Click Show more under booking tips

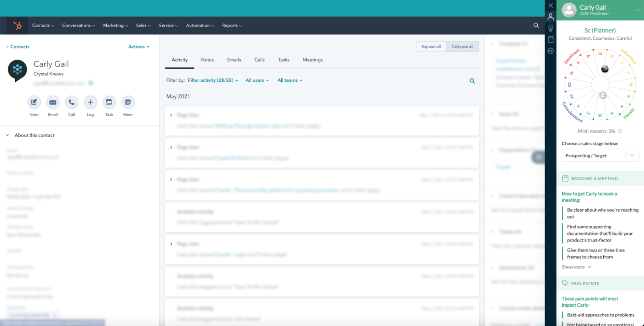(576, 267)
